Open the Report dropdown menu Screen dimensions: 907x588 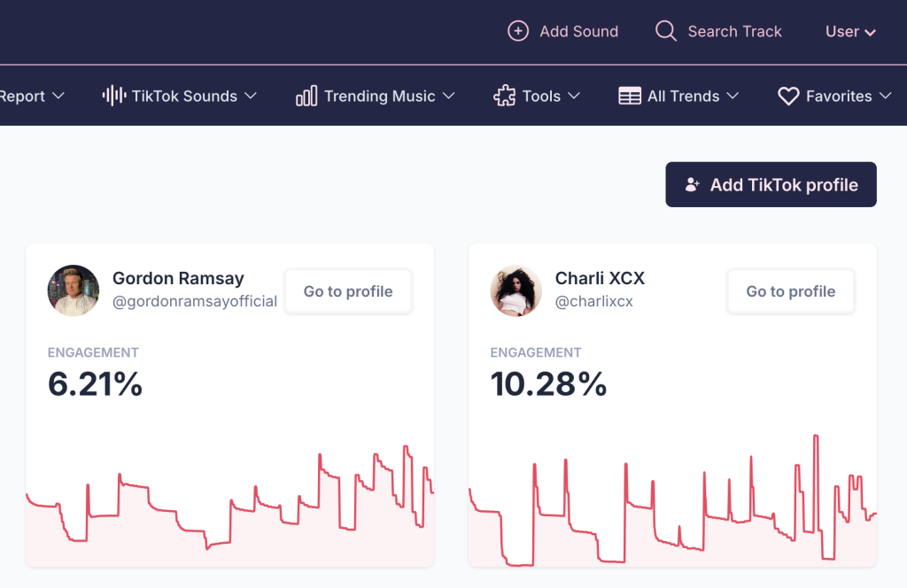click(x=31, y=96)
